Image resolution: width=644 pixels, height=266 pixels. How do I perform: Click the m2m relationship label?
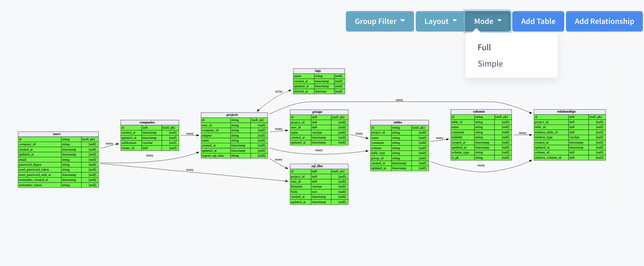[279, 91]
